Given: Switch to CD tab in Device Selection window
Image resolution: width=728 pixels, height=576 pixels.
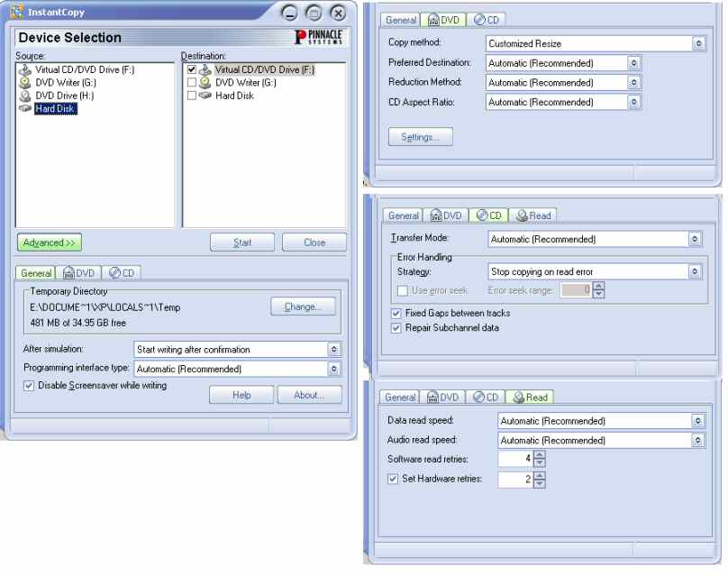Looking at the screenshot, I should tap(122, 273).
